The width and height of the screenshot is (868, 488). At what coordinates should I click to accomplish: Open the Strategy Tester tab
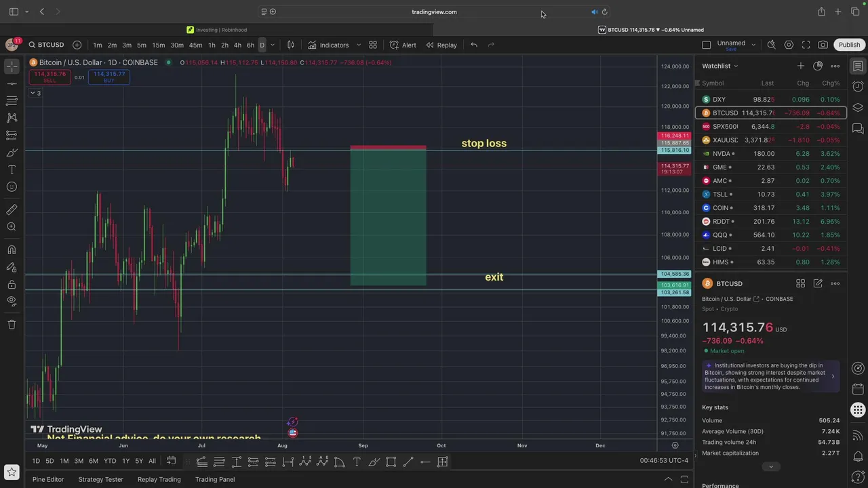coord(100,479)
